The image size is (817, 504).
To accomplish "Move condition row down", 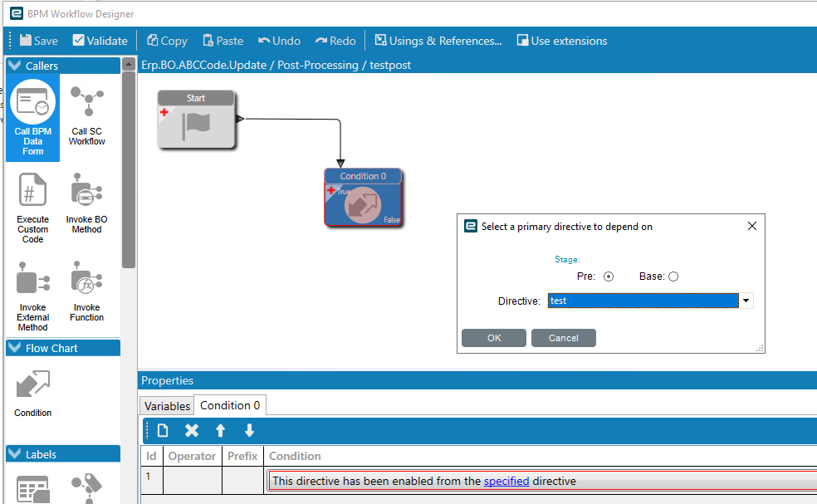I will click(x=250, y=430).
